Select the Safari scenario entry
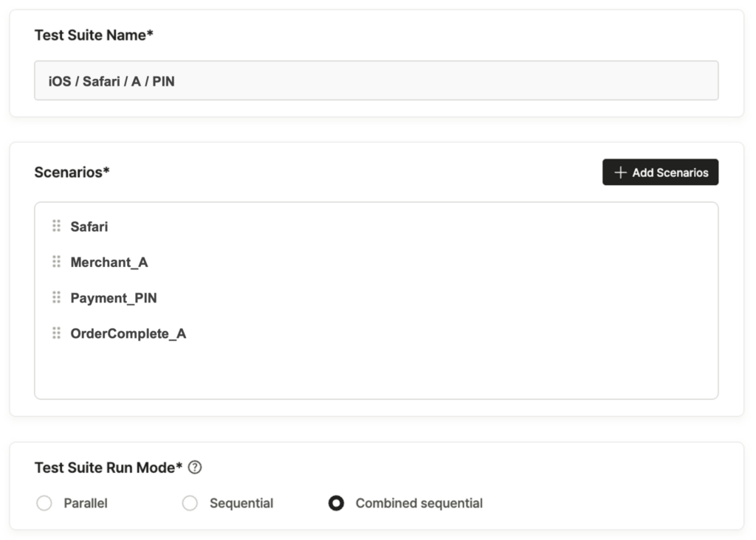Screen dimensions: 756x540 [88, 226]
